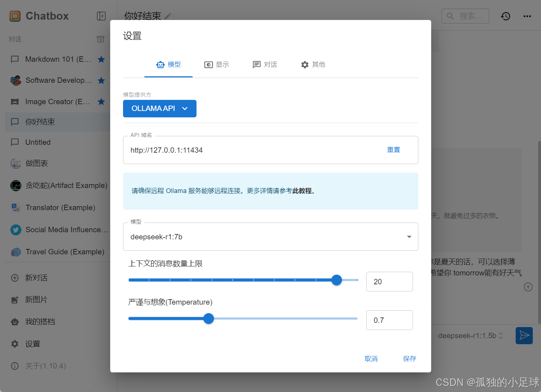The image size is (541, 392).
Task: Toggle the star on Markdown 101 conversation
Action: [x=101, y=59]
